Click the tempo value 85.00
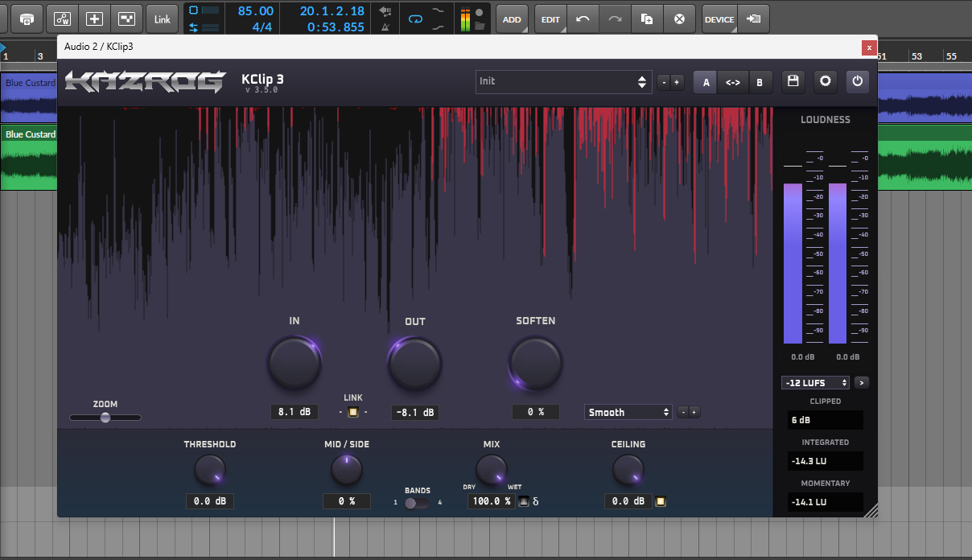The height and width of the screenshot is (560, 972). (x=255, y=11)
